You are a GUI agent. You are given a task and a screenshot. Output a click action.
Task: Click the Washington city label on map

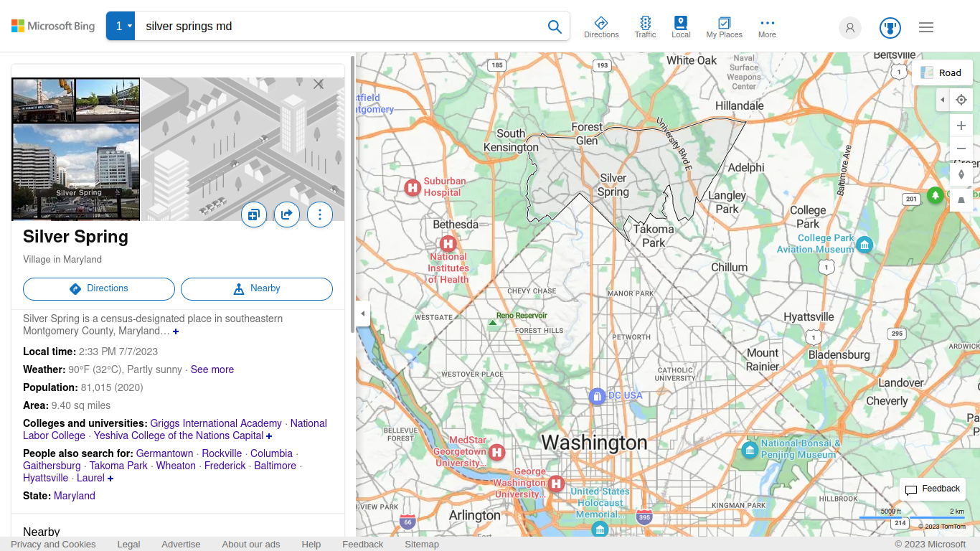594,443
